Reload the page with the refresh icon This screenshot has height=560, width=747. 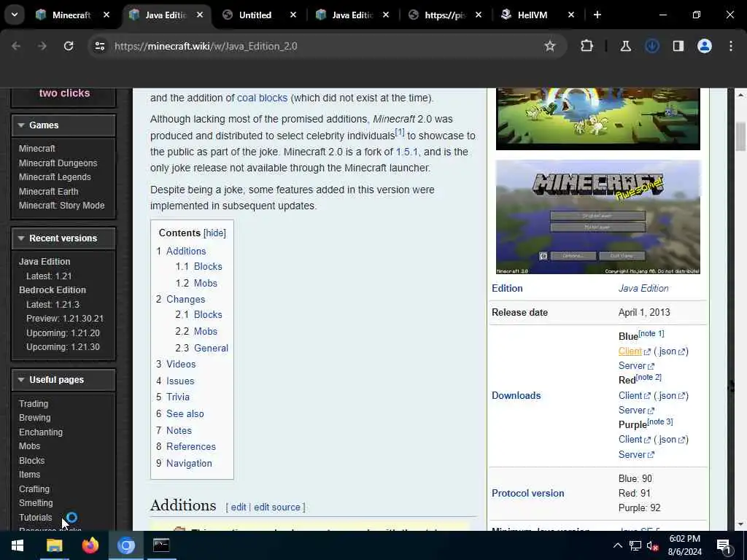click(69, 46)
